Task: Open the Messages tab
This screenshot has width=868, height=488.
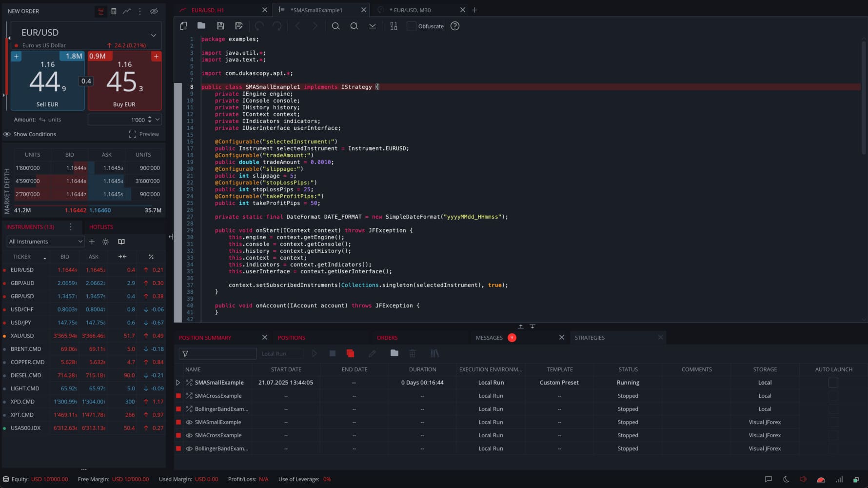Action: tap(489, 338)
